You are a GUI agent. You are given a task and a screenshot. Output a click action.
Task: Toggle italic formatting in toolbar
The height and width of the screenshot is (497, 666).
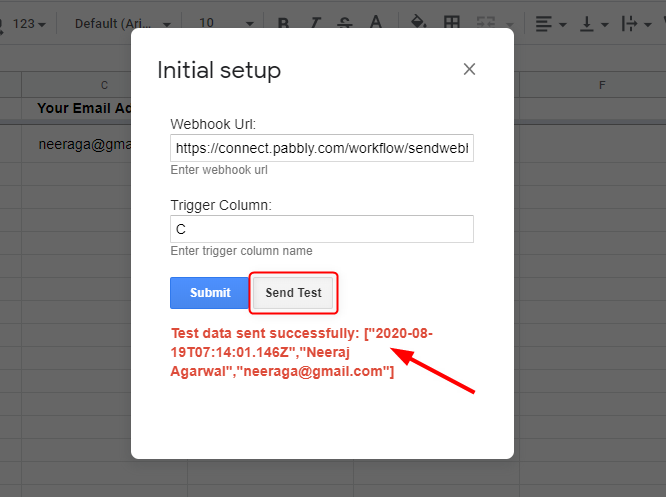(314, 23)
